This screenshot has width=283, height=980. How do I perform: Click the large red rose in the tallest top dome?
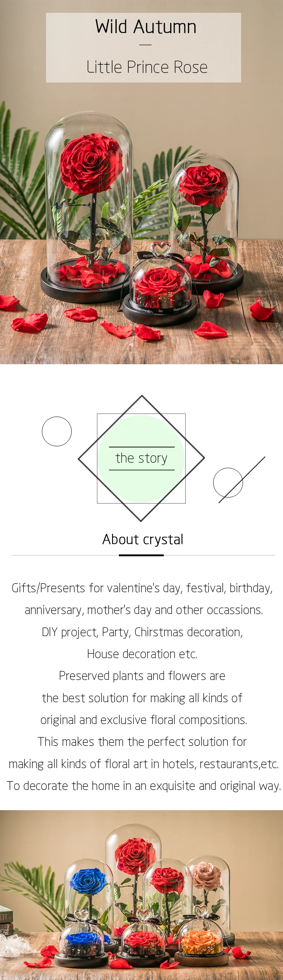tap(91, 163)
